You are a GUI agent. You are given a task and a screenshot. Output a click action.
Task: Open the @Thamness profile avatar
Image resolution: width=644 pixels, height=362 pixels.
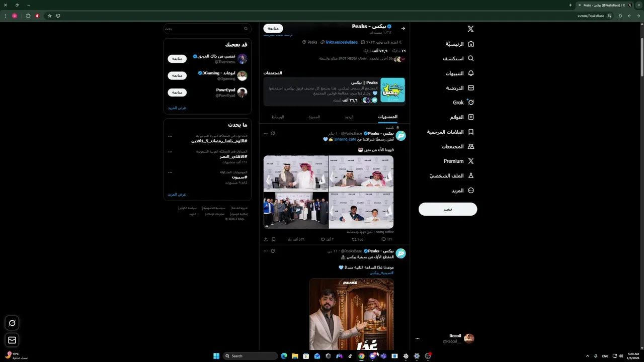pos(242,59)
